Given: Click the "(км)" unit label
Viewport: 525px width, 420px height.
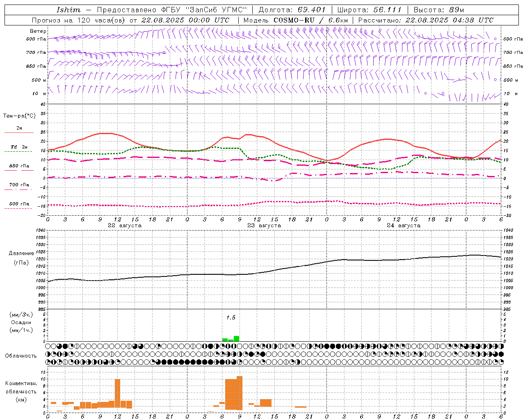Looking at the screenshot, I should pos(21,399).
